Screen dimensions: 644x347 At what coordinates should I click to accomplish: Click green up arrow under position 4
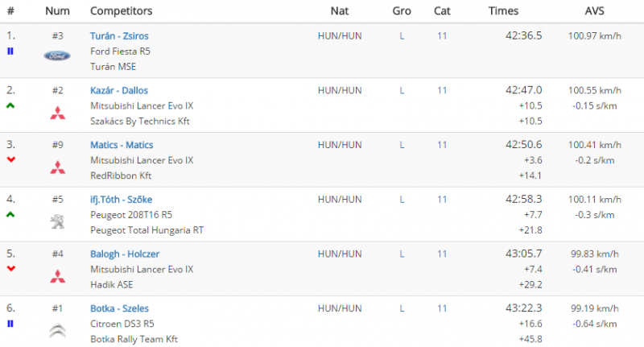click(10, 214)
